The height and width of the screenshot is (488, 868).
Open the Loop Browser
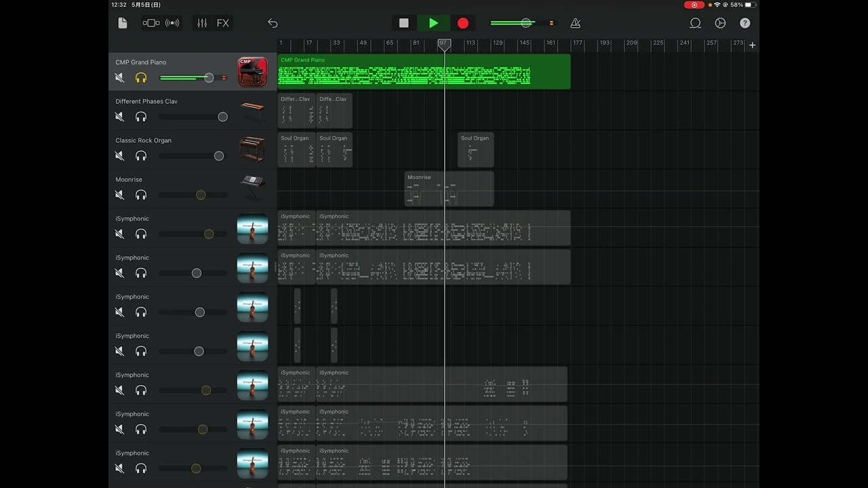point(695,23)
